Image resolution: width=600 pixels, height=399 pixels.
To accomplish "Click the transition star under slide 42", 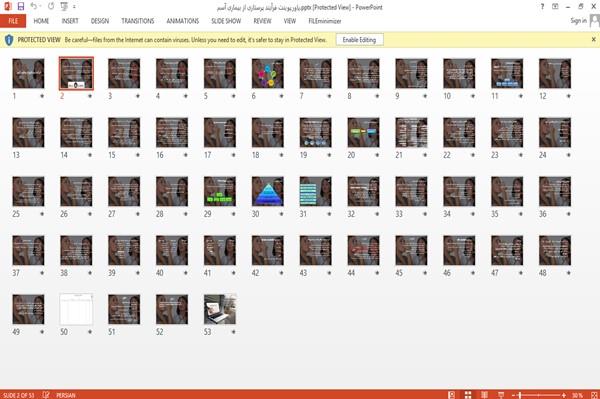I will 282,273.
